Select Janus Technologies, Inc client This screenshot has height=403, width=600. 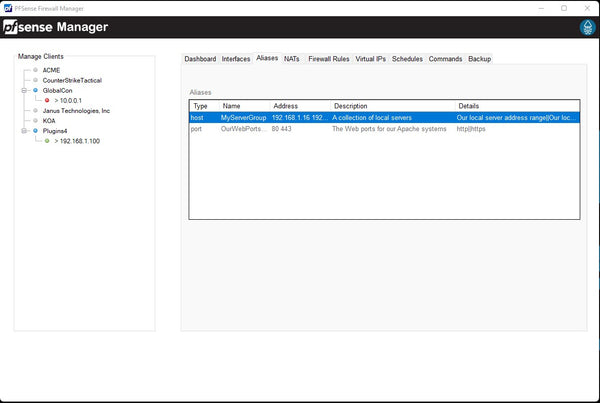tap(77, 110)
